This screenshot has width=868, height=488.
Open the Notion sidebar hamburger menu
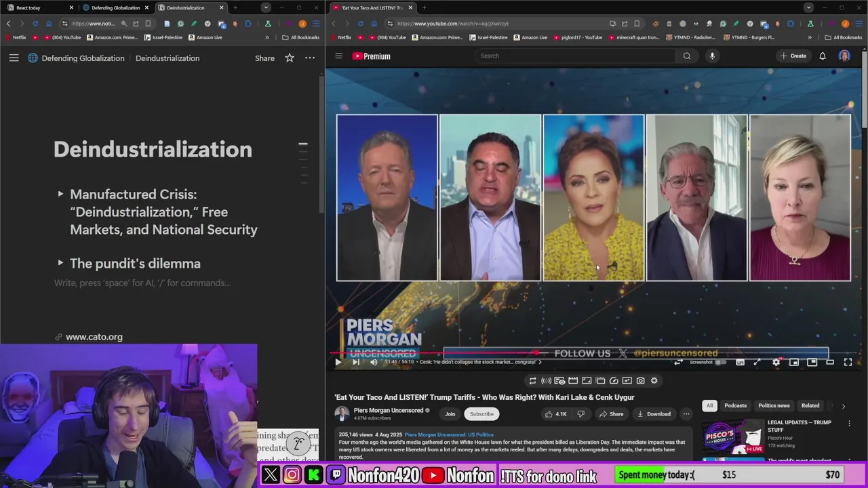pyautogui.click(x=14, y=58)
